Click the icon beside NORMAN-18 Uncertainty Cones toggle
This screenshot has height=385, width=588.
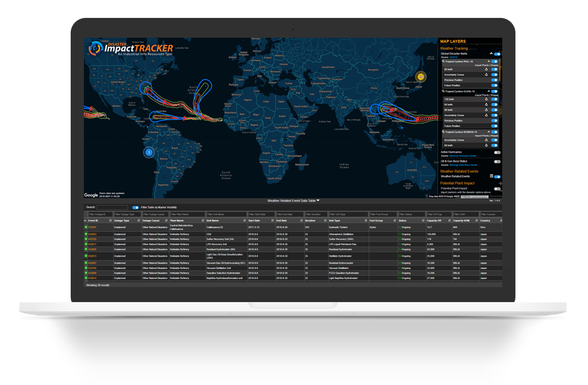(486, 140)
